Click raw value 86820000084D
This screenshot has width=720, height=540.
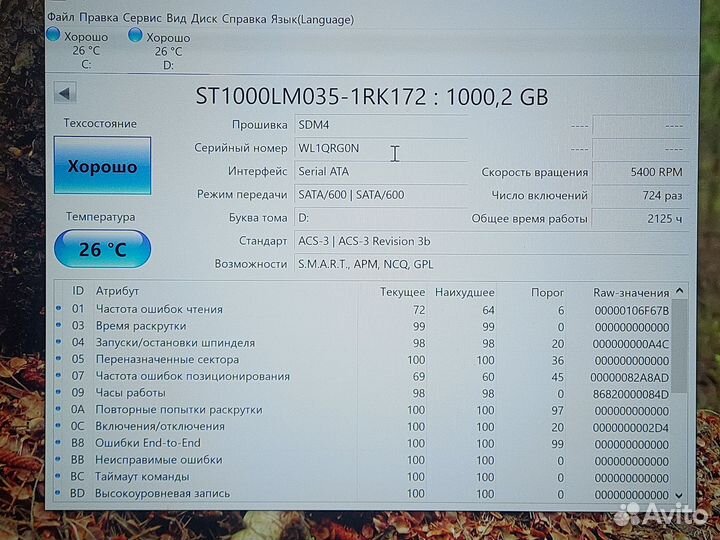pyautogui.click(x=631, y=394)
